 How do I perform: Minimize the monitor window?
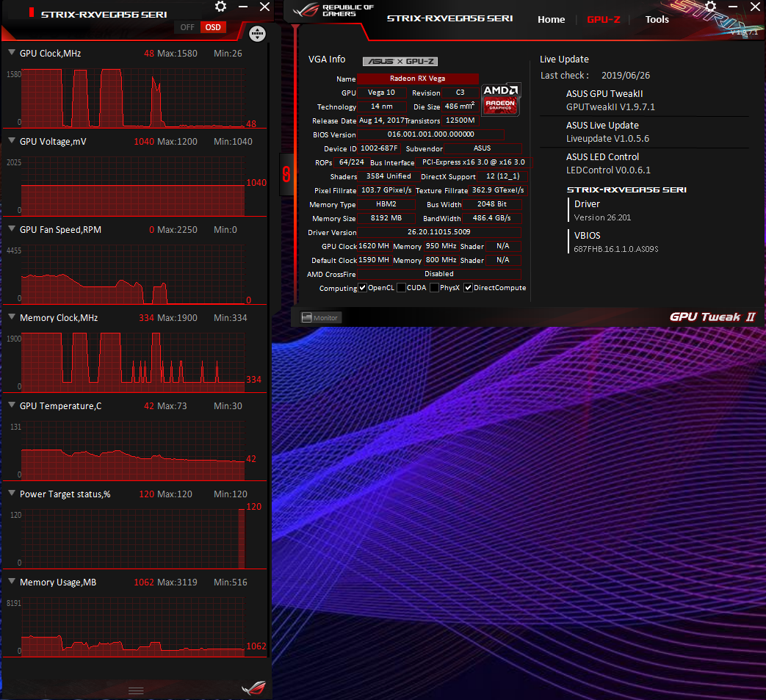(x=243, y=7)
